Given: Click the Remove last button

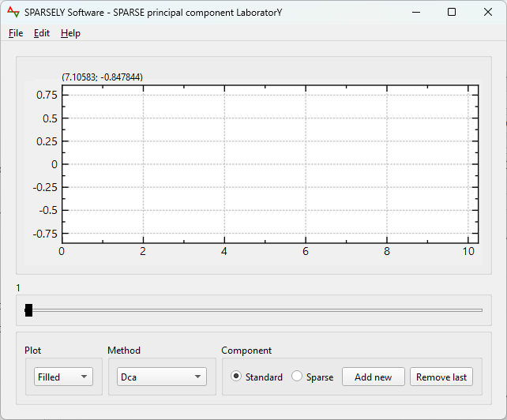Looking at the screenshot, I should pos(441,377).
